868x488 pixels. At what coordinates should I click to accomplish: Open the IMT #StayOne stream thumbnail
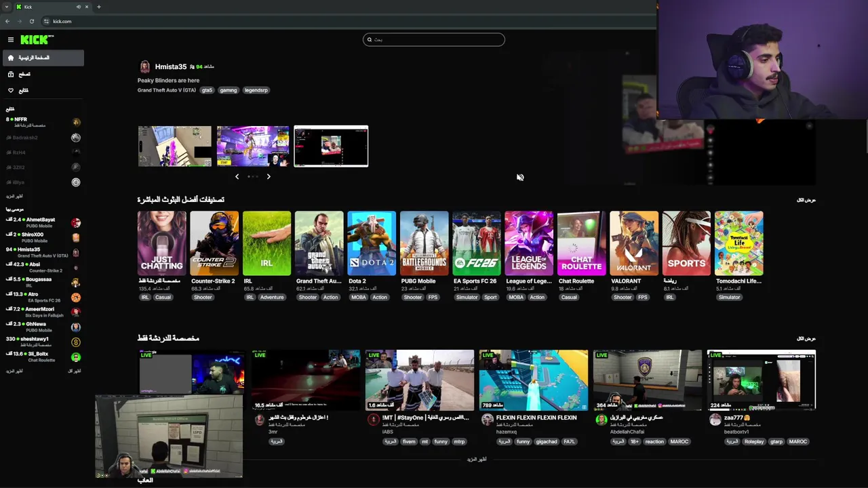pos(420,380)
